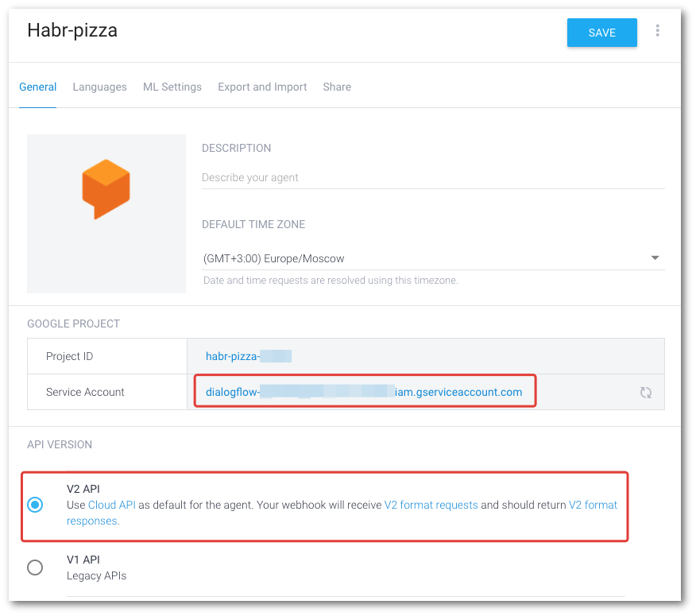Switch to the General tab
The image size is (696, 616).
point(37,87)
